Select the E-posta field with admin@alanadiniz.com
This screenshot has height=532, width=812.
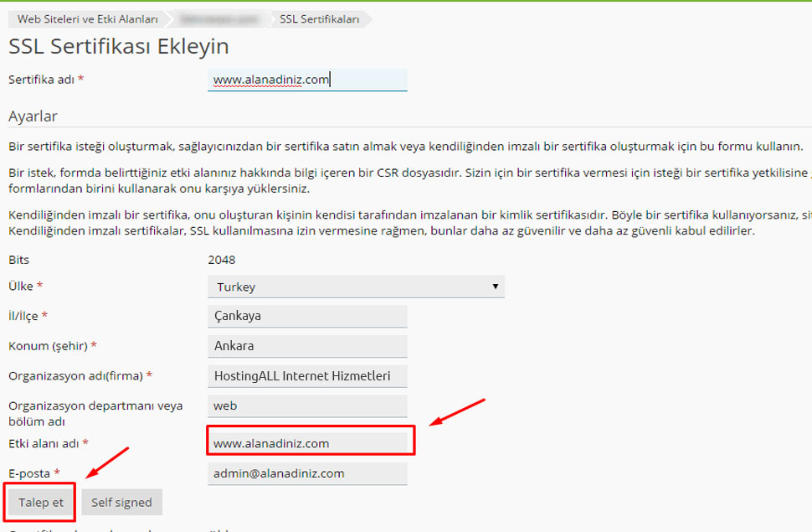306,473
